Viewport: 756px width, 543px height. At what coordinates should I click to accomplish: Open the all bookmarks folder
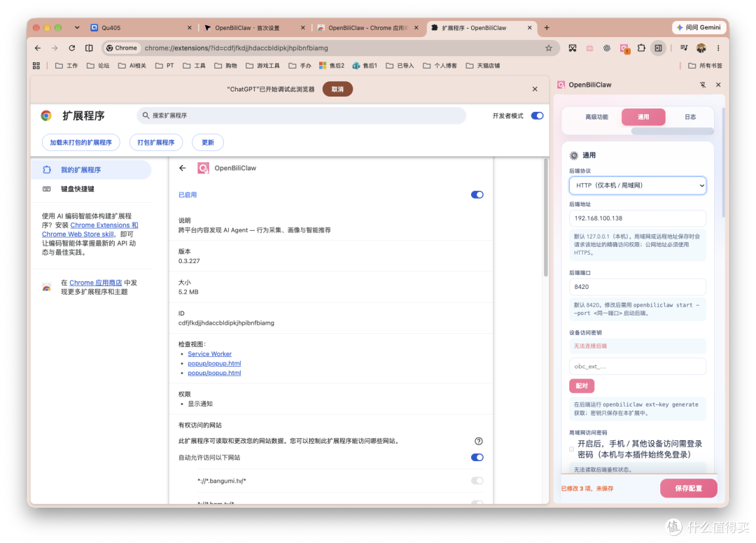tap(705, 66)
